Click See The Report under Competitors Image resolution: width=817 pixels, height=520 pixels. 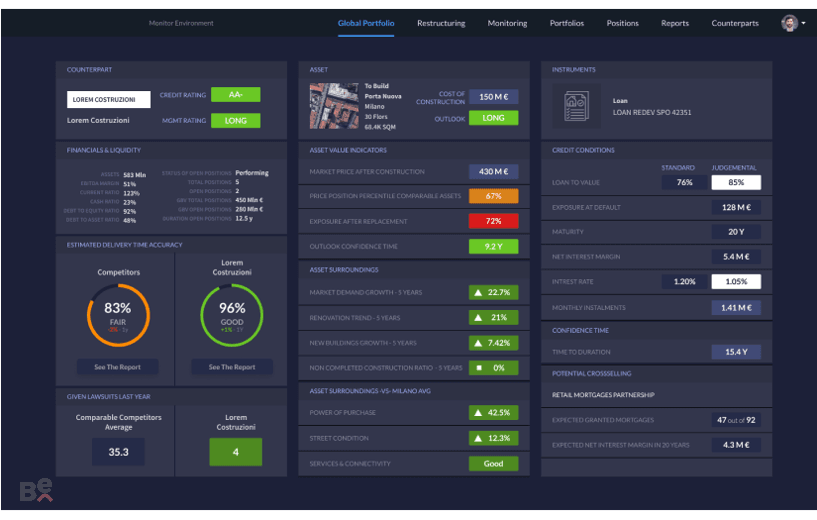[117, 367]
